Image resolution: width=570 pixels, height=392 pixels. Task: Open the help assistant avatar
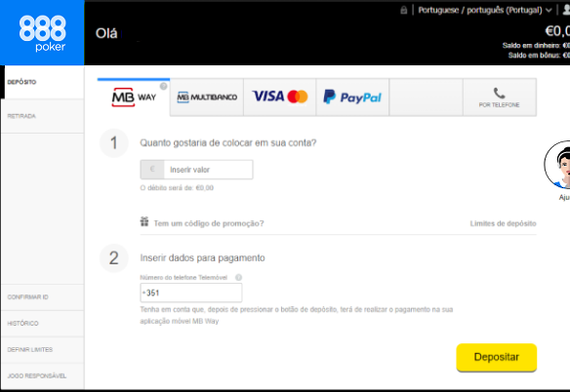point(557,165)
